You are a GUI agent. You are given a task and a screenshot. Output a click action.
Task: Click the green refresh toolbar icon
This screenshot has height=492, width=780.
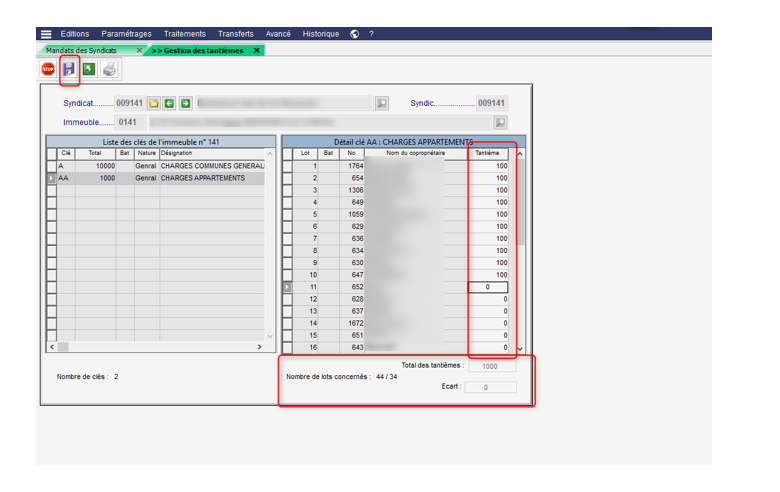(x=89, y=69)
